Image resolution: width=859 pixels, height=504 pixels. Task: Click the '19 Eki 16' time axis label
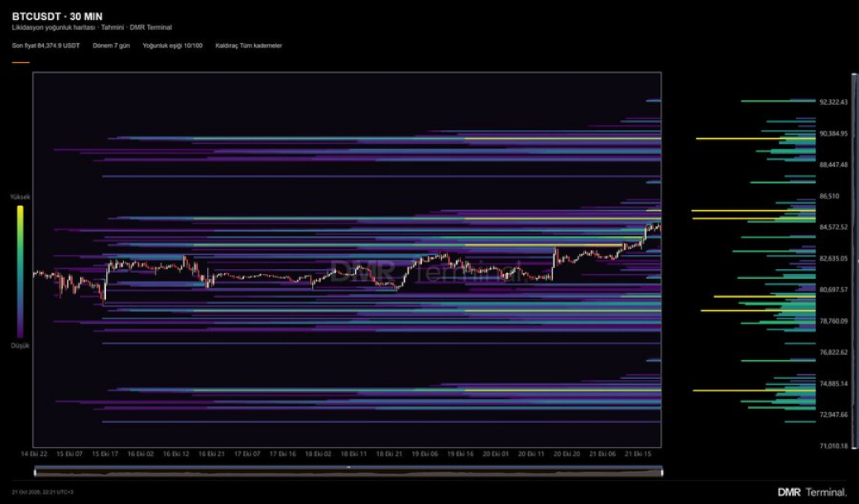[460, 454]
